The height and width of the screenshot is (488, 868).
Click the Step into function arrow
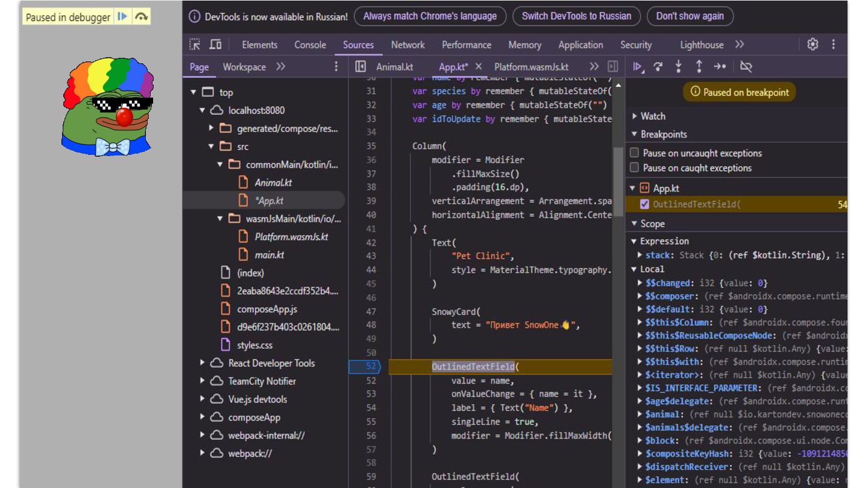point(678,67)
